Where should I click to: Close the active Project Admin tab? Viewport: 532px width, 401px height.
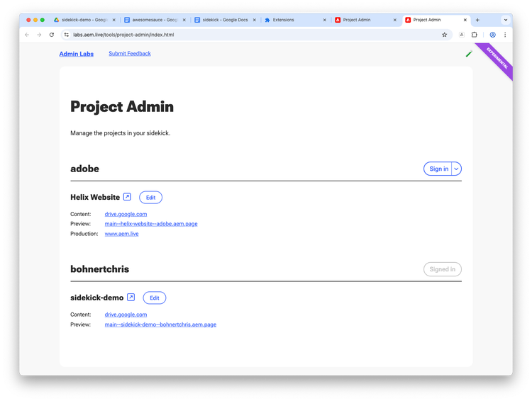click(x=465, y=20)
